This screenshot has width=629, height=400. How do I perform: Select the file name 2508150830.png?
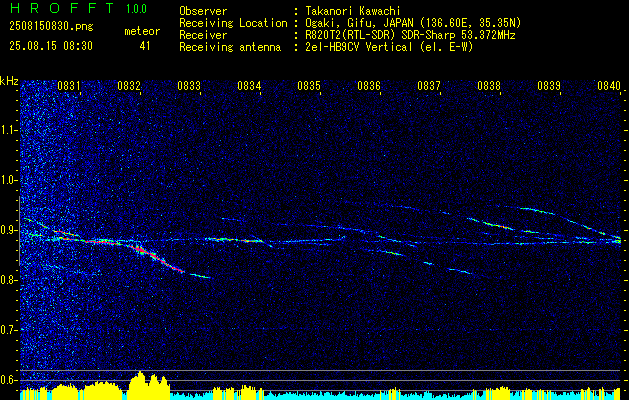(x=51, y=27)
